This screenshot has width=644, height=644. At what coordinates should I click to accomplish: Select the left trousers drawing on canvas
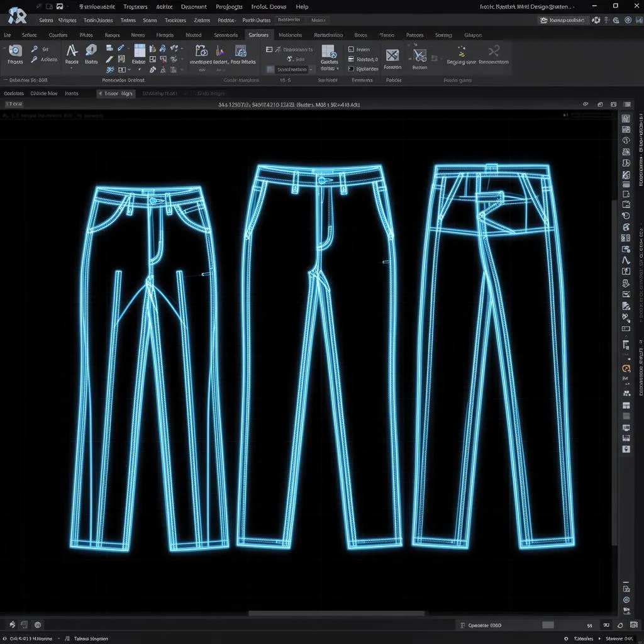click(149, 367)
